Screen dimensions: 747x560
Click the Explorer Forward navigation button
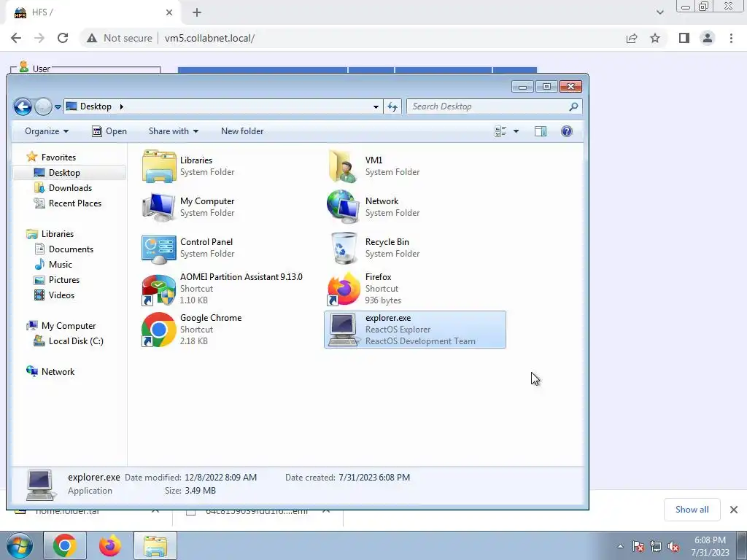(43, 106)
